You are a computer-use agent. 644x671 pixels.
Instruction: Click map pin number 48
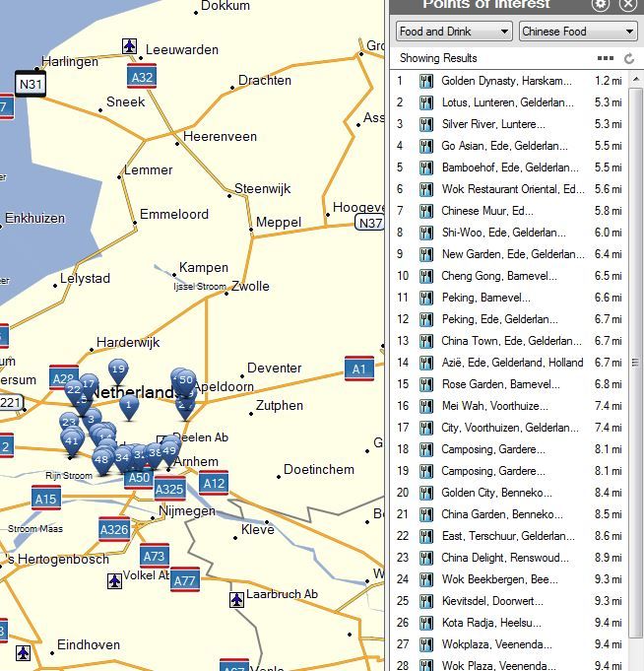101,459
